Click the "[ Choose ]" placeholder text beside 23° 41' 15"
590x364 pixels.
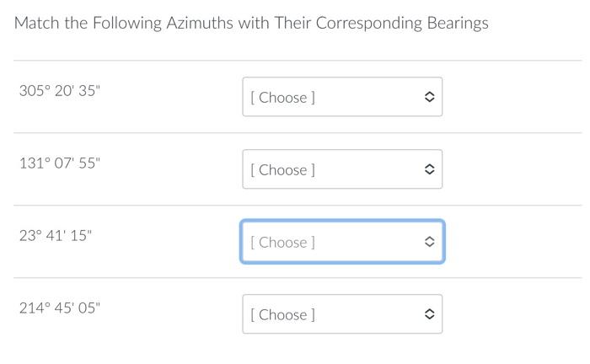pos(282,243)
